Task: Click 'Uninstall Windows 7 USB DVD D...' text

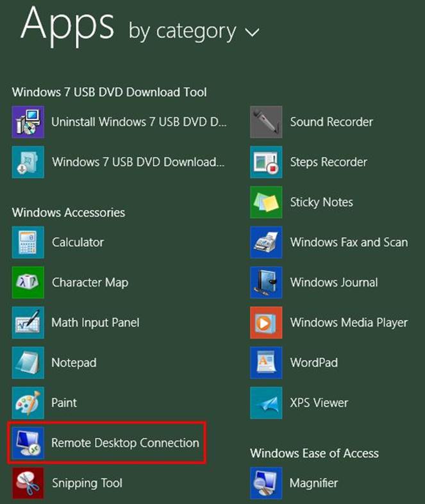Action: tap(139, 122)
